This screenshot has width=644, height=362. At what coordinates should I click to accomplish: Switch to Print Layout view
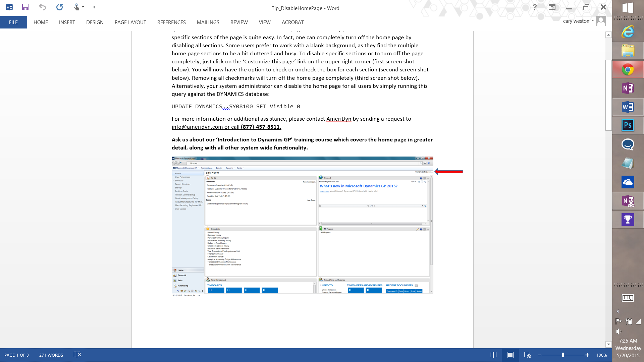pyautogui.click(x=510, y=355)
